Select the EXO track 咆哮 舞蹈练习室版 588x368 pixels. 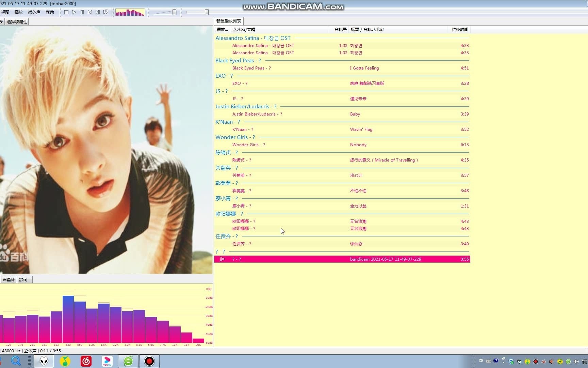pyautogui.click(x=342, y=83)
